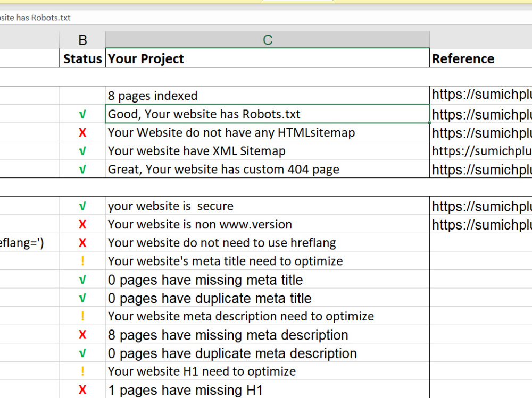Select cell 'your website is secure'
The image size is (532, 398).
point(268,206)
